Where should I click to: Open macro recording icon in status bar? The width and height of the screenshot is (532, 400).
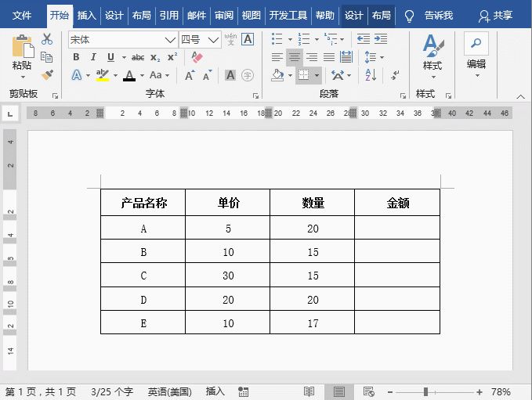coord(243,392)
